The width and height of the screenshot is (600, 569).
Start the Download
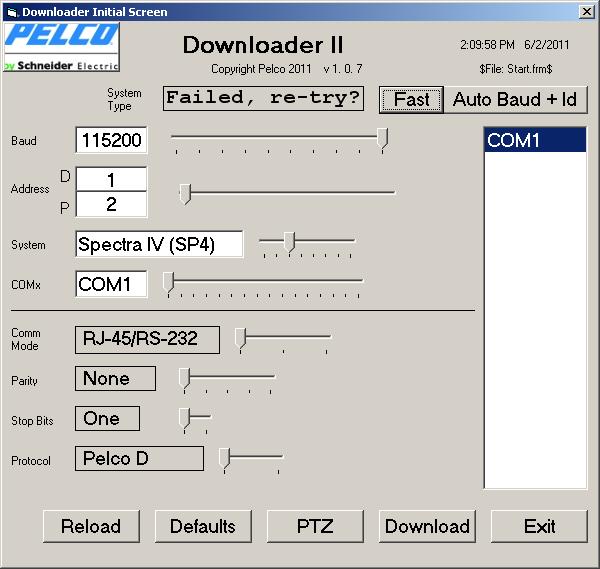(427, 526)
